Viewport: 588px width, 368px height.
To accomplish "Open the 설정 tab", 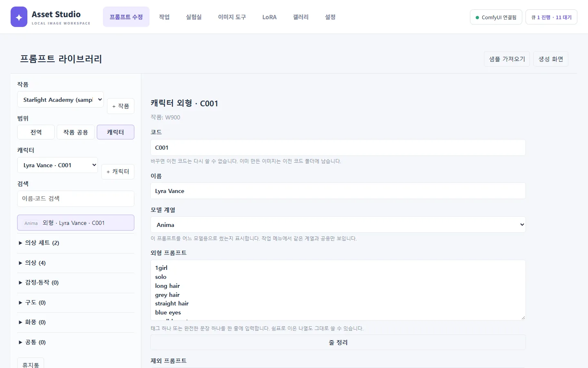I will point(330,17).
